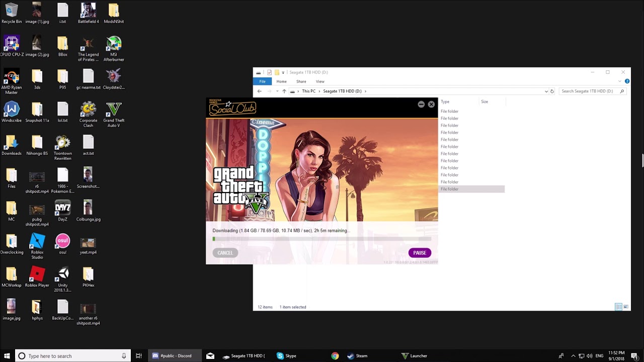Click the download progress bar
Image resolution: width=644 pixels, height=362 pixels.
(321, 239)
